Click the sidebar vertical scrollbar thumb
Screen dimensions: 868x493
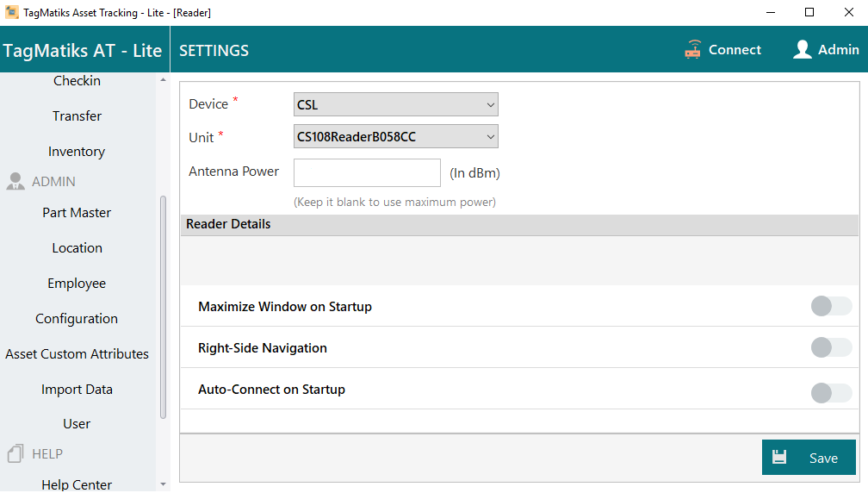164,306
